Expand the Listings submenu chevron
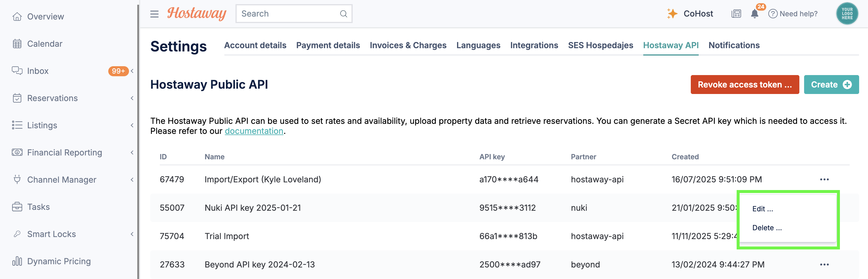Image resolution: width=868 pixels, height=279 pixels. click(132, 125)
